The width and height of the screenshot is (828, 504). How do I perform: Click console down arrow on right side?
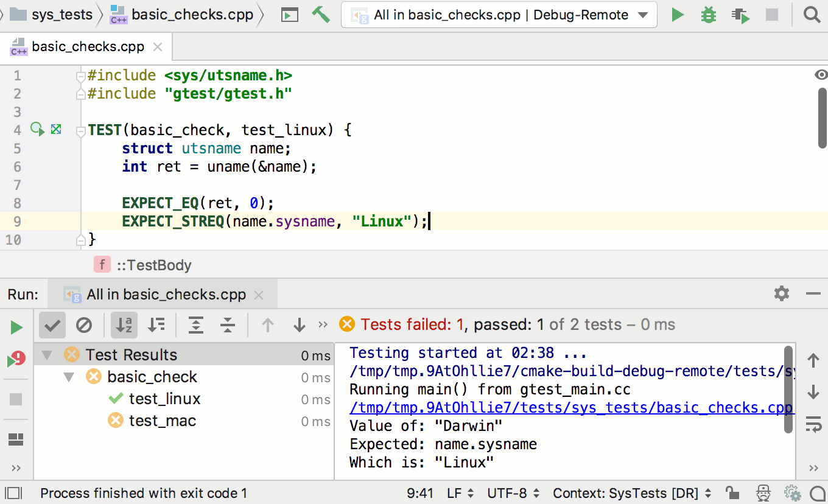813,393
